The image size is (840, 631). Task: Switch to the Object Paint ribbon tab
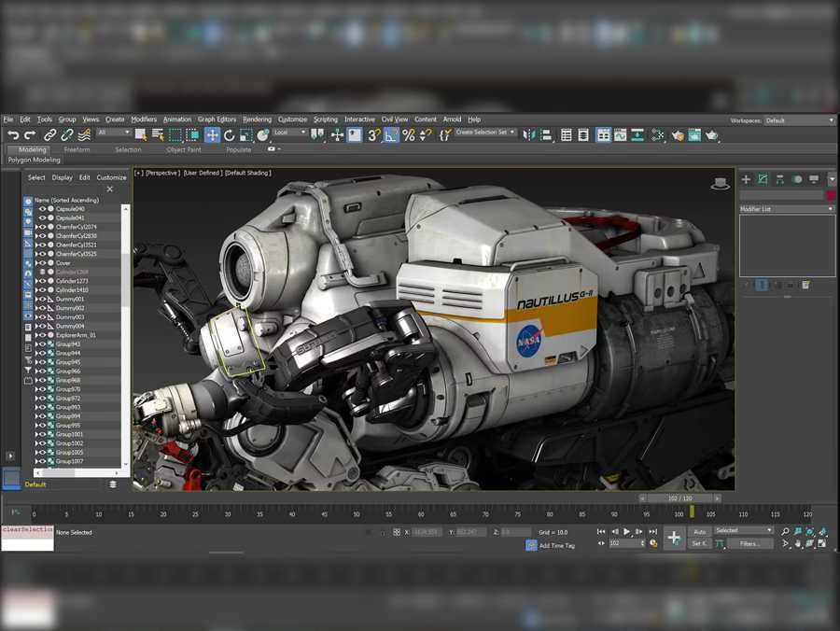(184, 150)
